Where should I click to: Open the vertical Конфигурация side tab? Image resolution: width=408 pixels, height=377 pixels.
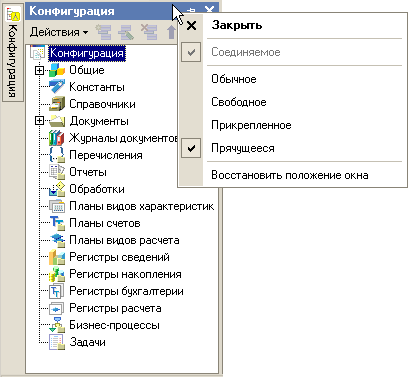coord(13,53)
